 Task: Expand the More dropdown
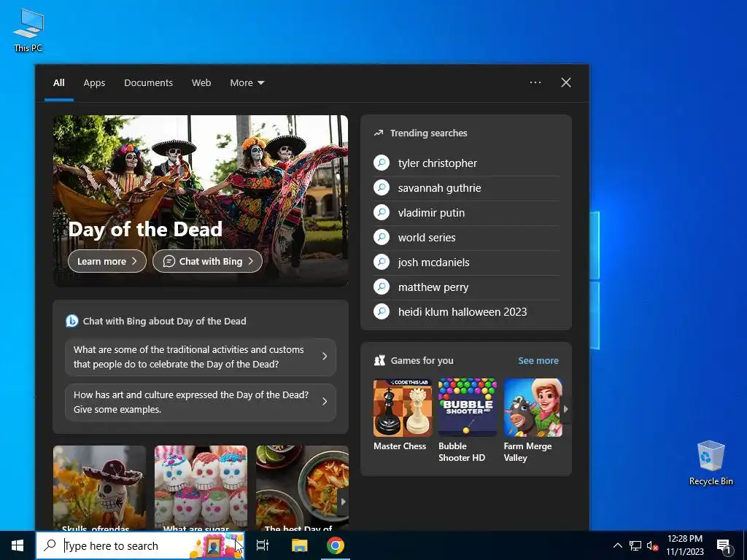pos(247,83)
